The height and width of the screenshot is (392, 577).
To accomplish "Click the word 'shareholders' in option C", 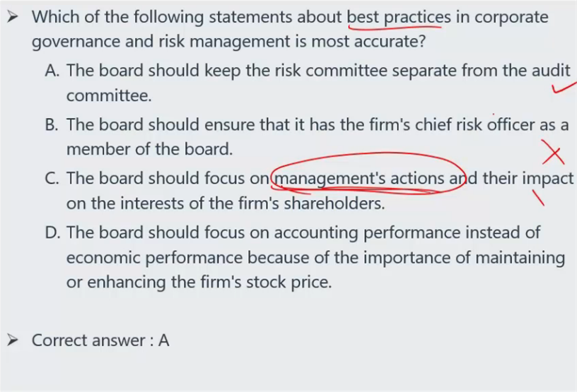I will (334, 203).
